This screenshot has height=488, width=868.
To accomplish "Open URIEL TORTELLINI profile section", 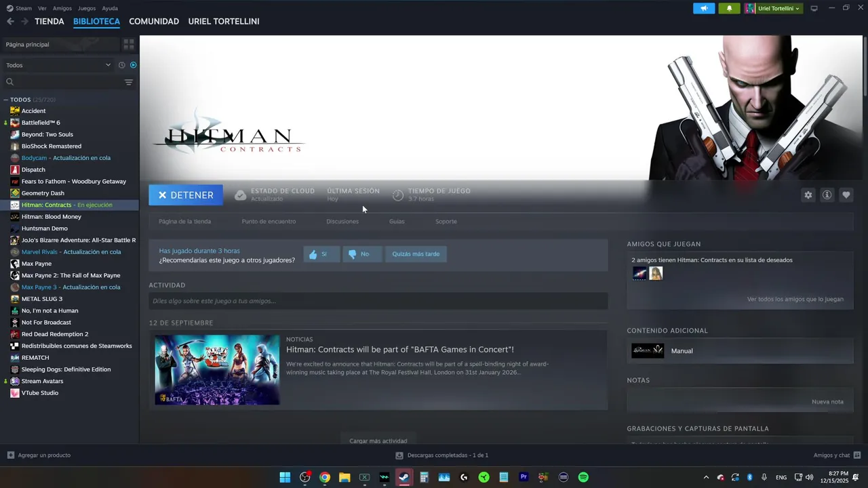I will coord(224,22).
